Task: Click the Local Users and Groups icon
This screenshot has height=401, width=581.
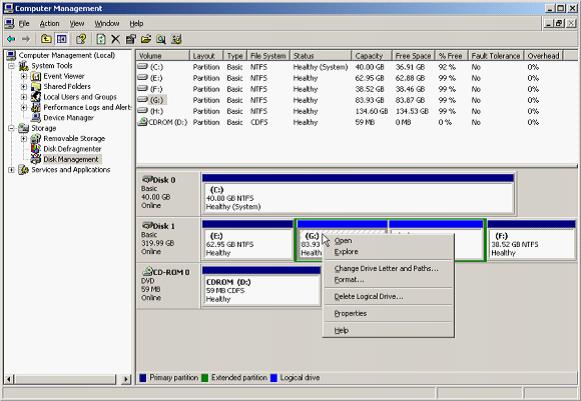Action: 36,97
